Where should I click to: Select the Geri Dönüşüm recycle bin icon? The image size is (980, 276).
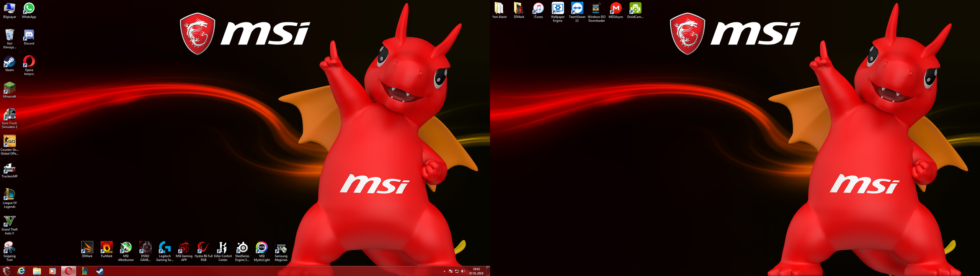10,39
